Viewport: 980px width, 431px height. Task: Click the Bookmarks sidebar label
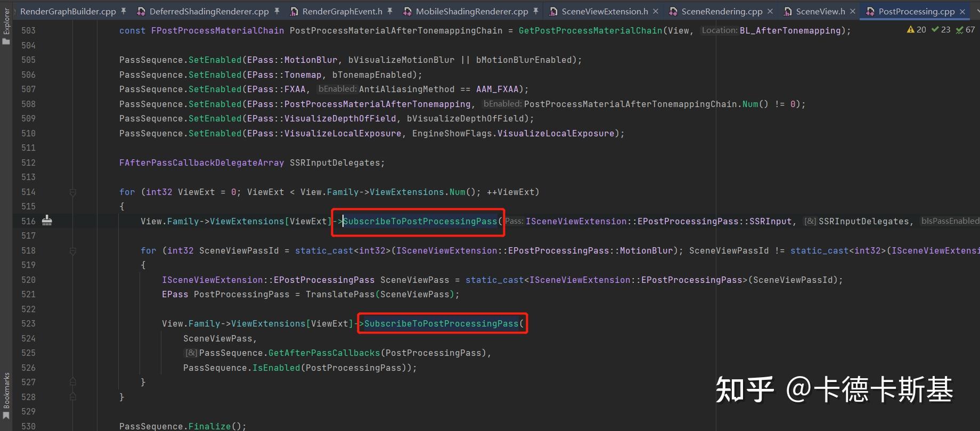pyautogui.click(x=6, y=390)
